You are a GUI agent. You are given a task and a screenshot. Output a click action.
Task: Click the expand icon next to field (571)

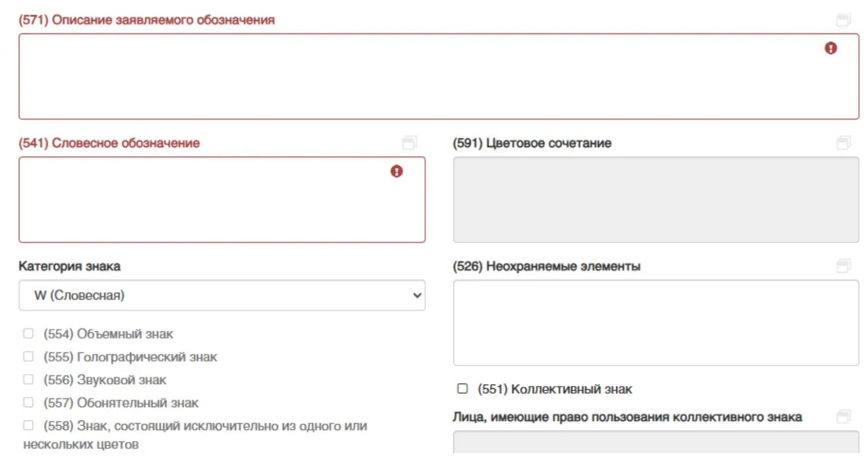[x=843, y=20]
